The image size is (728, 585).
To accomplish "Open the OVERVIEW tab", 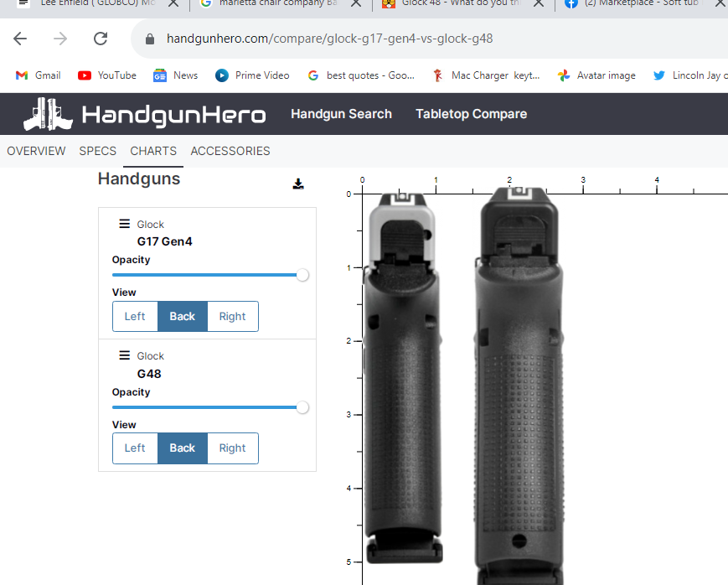I will (x=36, y=151).
